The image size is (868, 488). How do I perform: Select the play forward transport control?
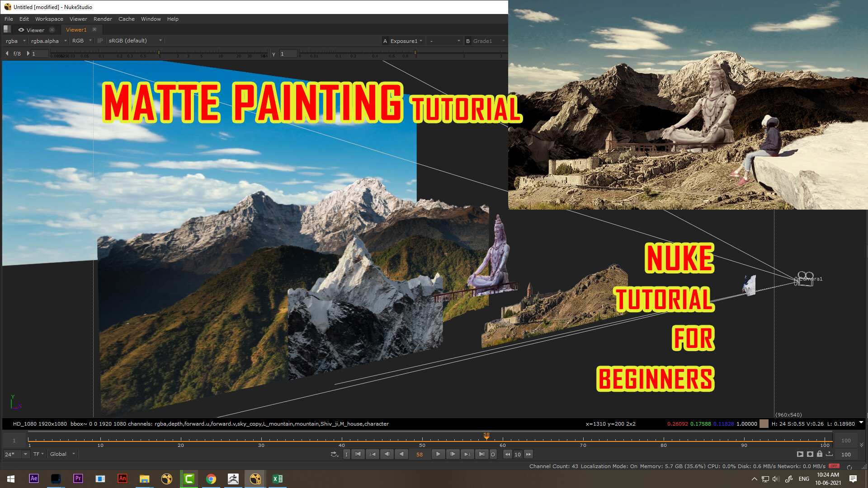[x=438, y=454]
